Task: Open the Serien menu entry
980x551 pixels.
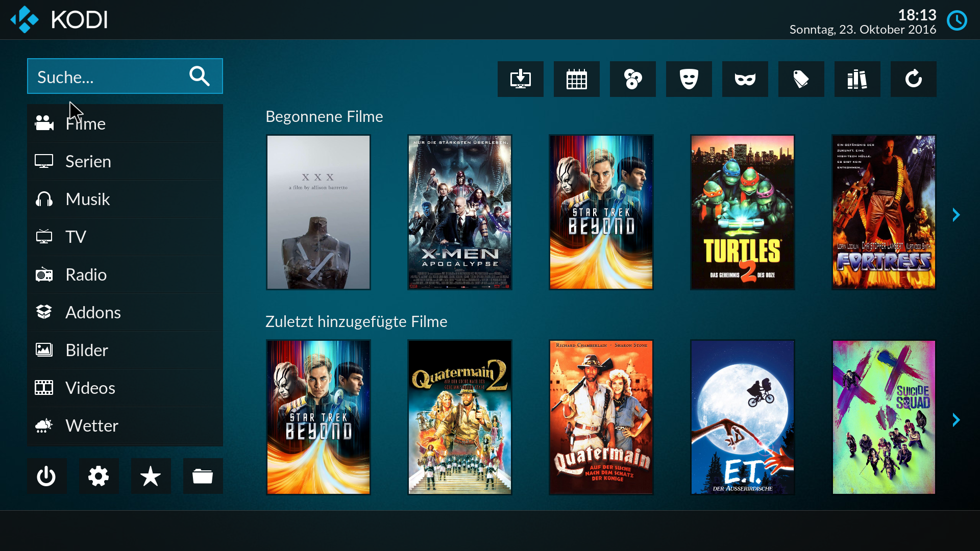Action: point(125,161)
